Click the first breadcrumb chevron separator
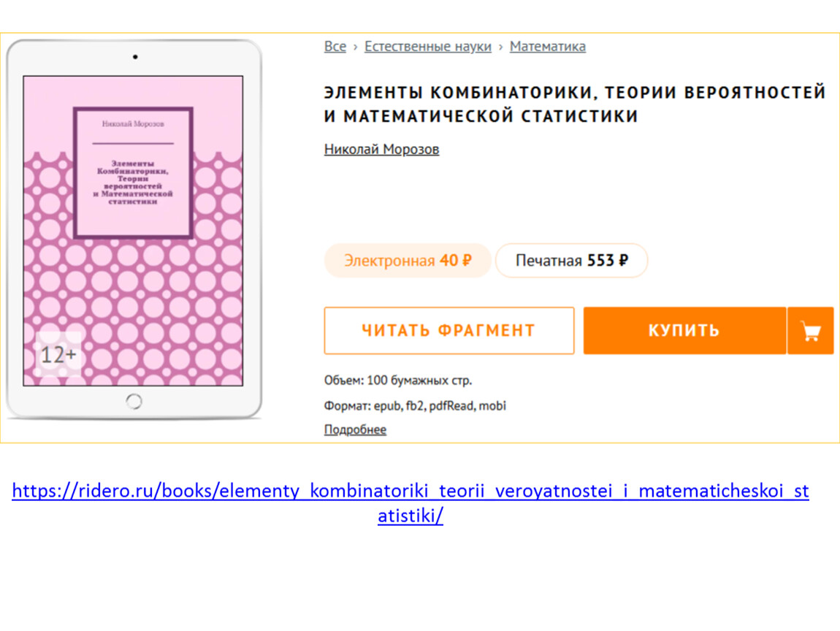Image resolution: width=840 pixels, height=631 pixels. 355,47
